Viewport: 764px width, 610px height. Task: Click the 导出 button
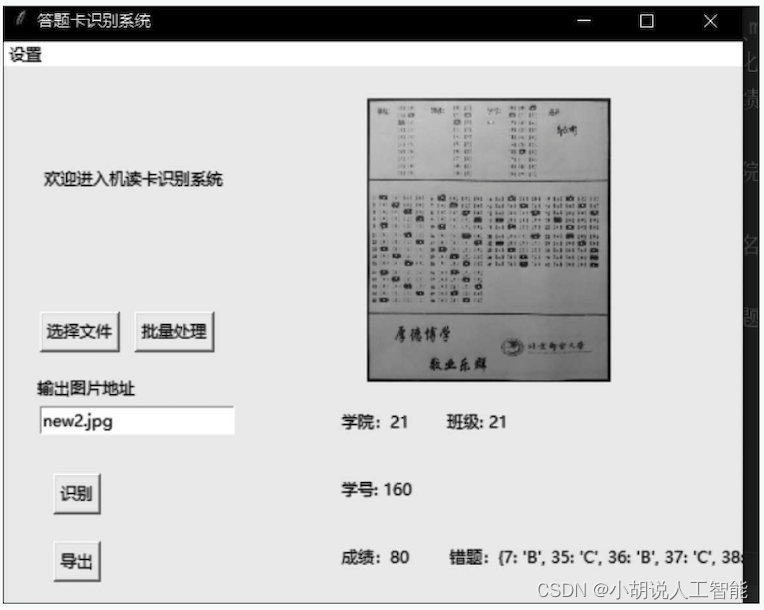(77, 561)
